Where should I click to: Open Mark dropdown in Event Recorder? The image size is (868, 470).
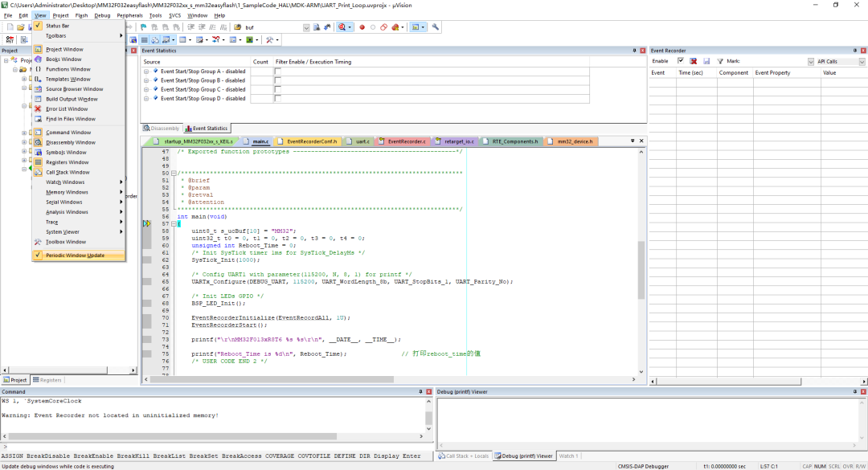[x=810, y=61]
